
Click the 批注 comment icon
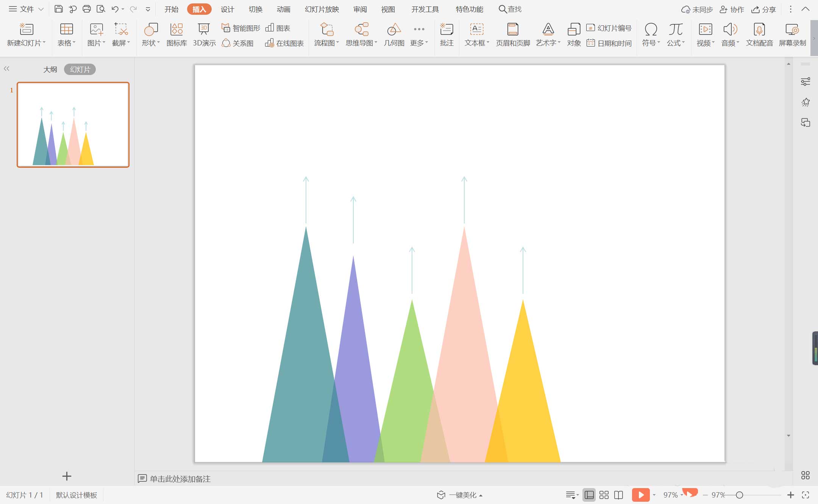[x=446, y=30]
